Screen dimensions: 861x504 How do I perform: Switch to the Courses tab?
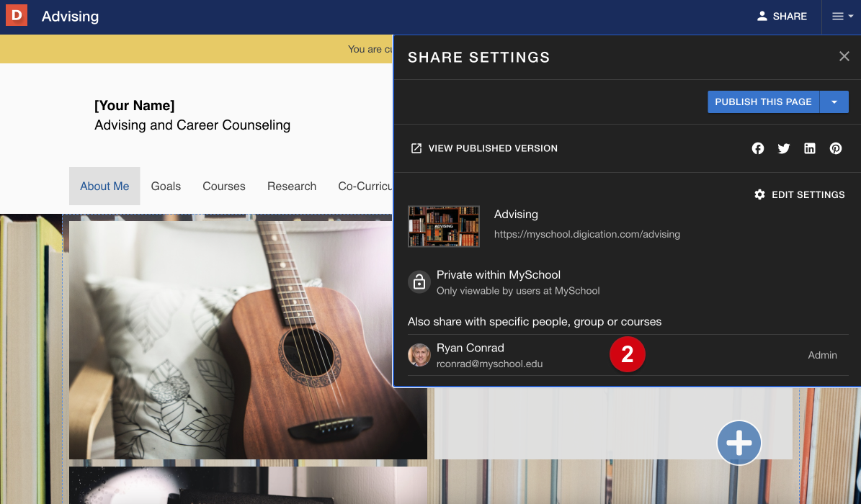point(224,186)
